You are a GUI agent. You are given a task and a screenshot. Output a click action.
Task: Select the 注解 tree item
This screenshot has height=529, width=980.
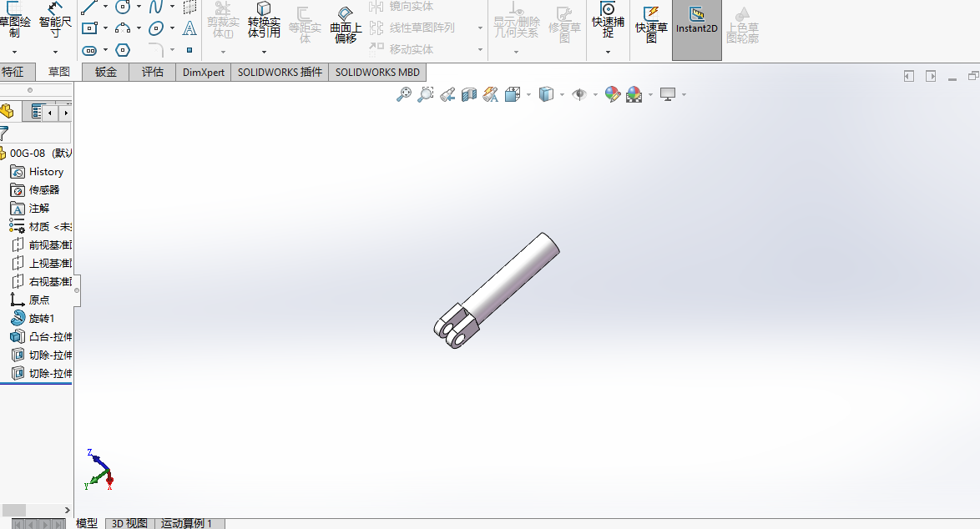[30, 208]
